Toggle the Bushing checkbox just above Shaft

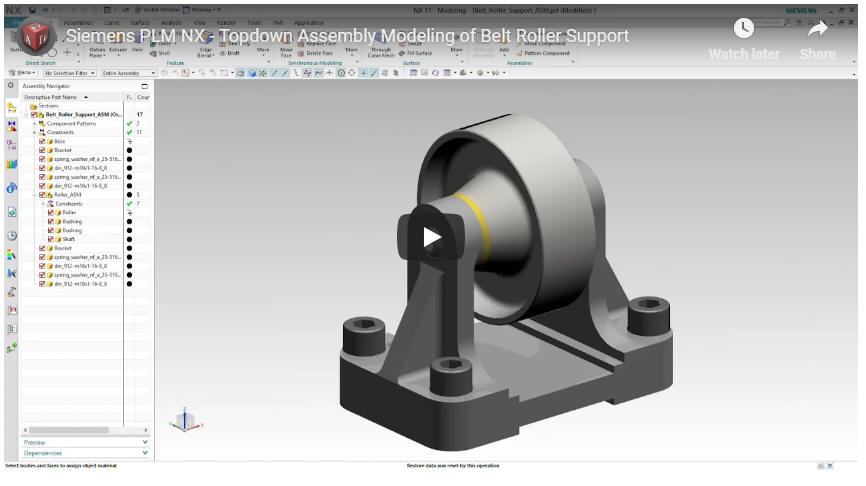click(x=51, y=230)
